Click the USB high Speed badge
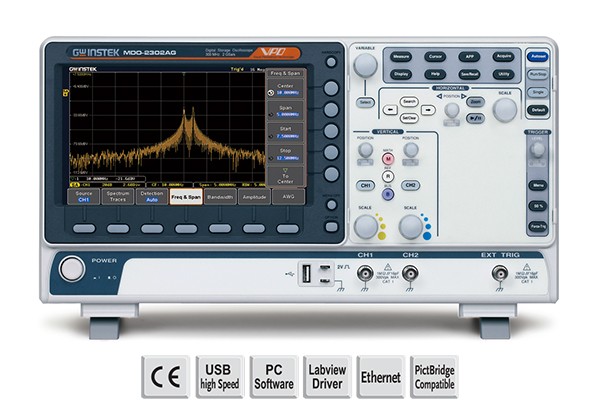Viewport: 600px width, 417px height. point(218,378)
